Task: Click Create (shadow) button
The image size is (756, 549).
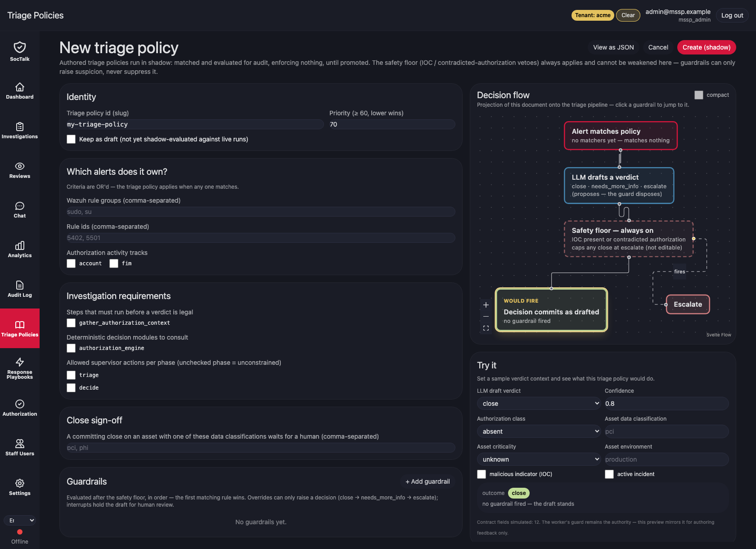Action: [x=706, y=47]
